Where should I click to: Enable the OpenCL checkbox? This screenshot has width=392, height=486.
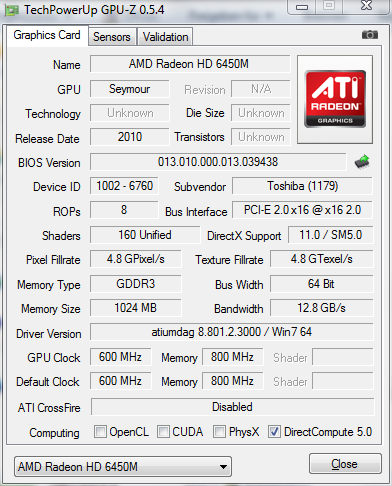tap(100, 432)
